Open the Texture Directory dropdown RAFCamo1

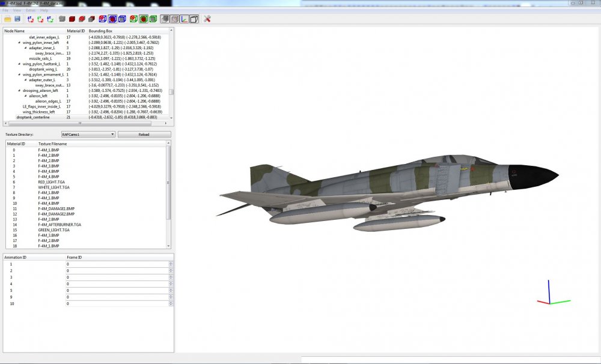click(88, 135)
